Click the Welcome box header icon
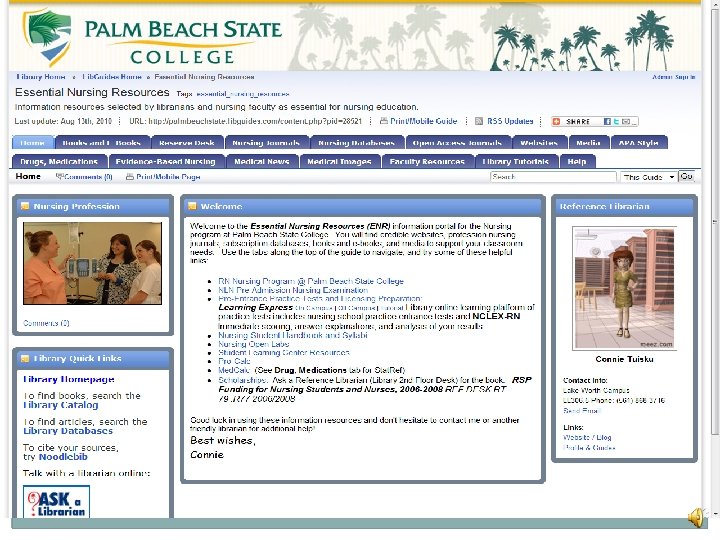This screenshot has height=540, width=720. click(x=192, y=206)
